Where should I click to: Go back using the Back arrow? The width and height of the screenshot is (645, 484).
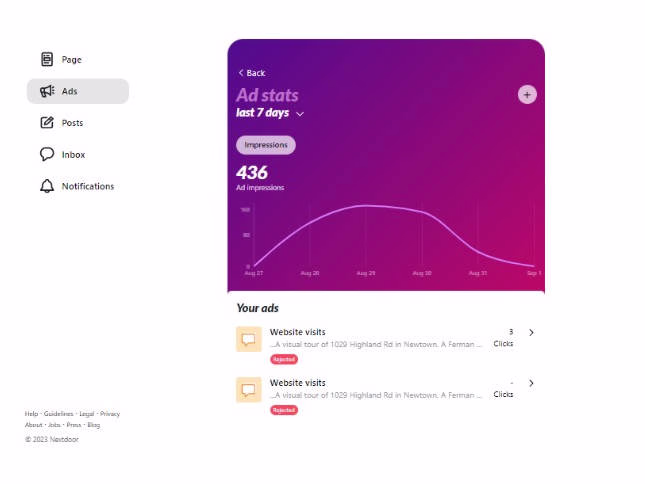[252, 73]
